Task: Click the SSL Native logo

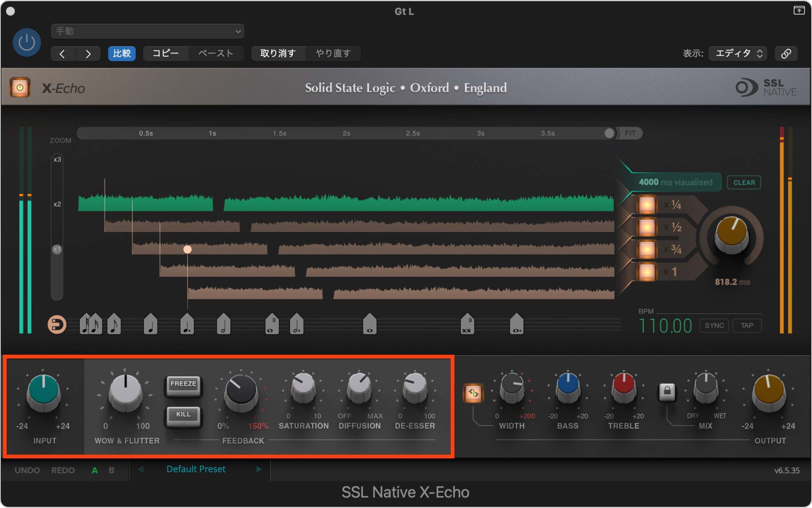Action: (x=765, y=87)
